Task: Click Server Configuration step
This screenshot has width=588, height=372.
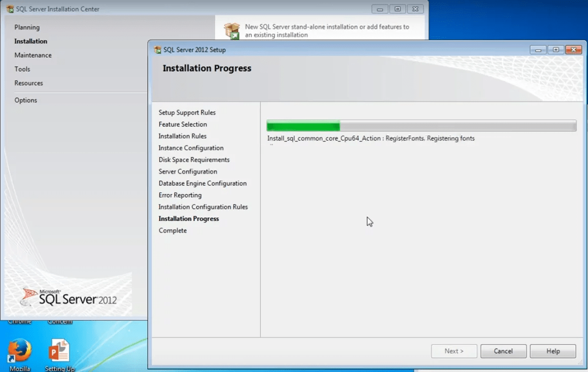Action: (188, 172)
